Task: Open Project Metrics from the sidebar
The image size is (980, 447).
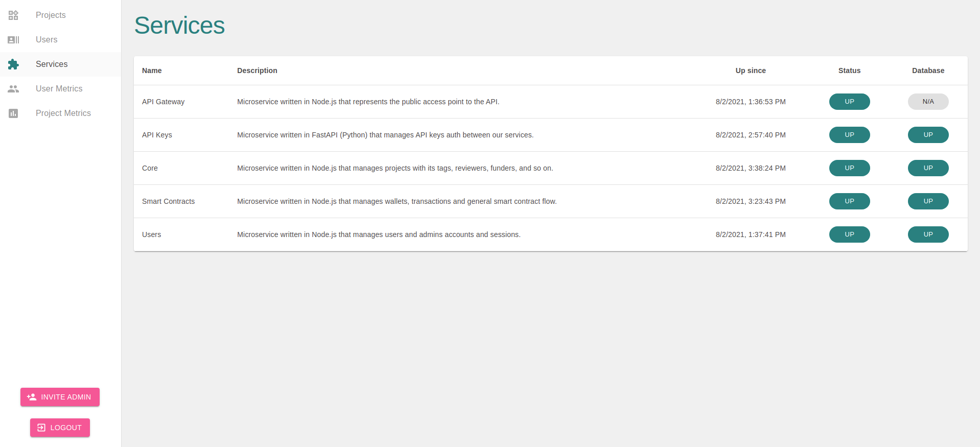Action: (x=60, y=113)
